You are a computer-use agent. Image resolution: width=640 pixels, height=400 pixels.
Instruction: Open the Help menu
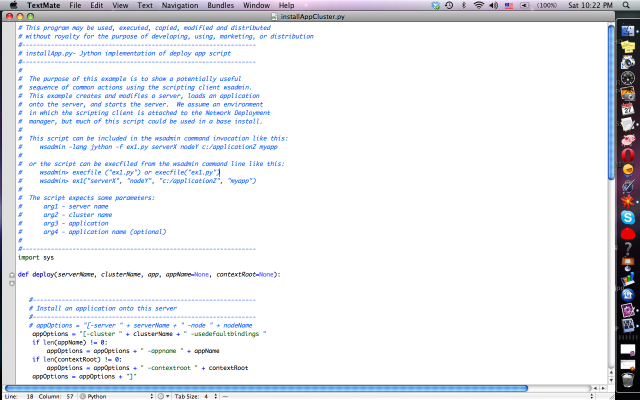(x=287, y=5)
